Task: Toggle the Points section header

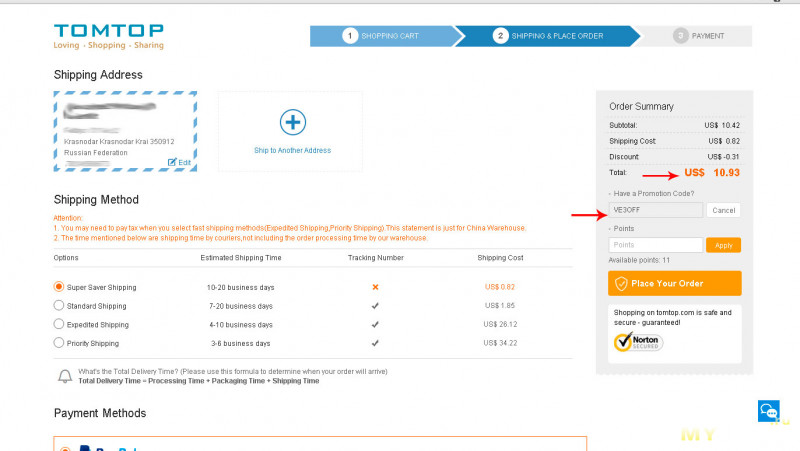Action: pyautogui.click(x=625, y=229)
